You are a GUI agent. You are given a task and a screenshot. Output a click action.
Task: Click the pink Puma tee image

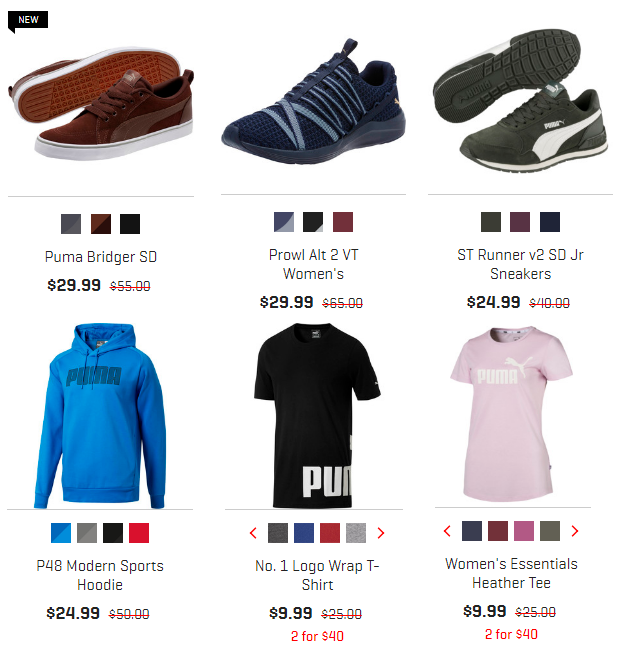click(x=511, y=413)
